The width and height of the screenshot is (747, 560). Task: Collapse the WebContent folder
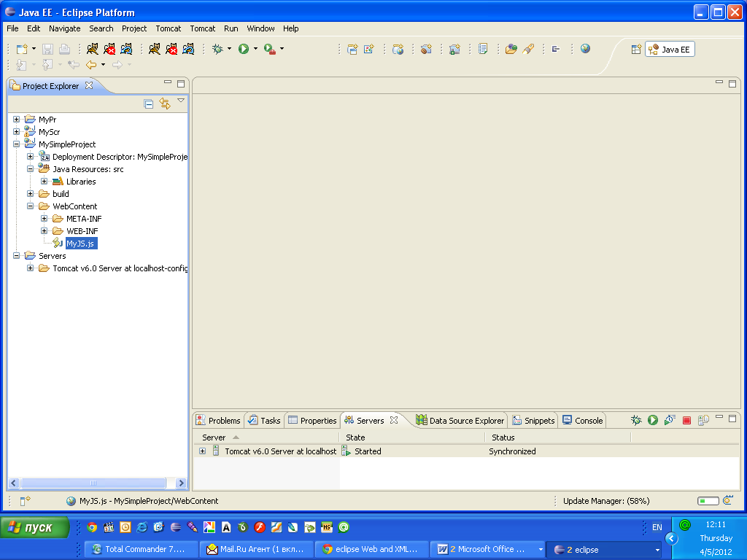point(30,206)
